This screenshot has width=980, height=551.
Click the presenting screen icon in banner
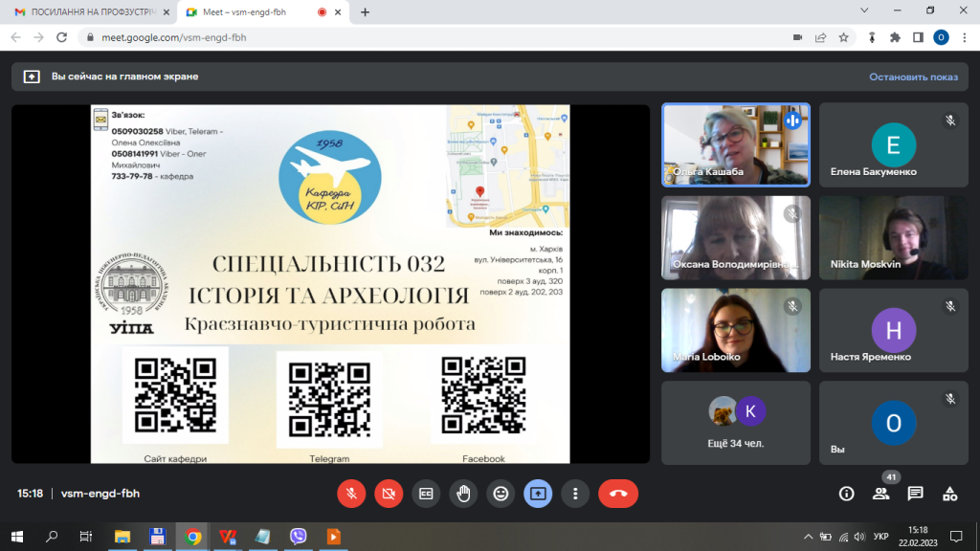[x=32, y=77]
